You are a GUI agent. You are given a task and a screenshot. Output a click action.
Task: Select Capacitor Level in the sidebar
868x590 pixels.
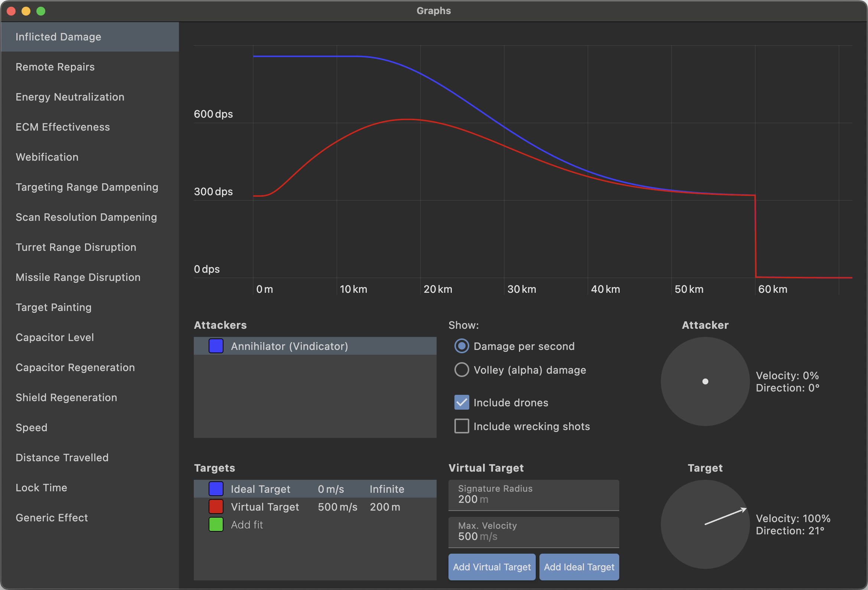pyautogui.click(x=55, y=338)
